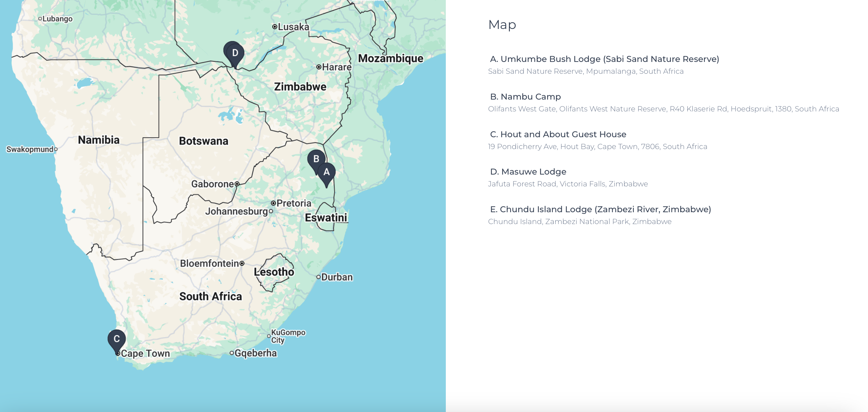The height and width of the screenshot is (412, 868).
Task: Click the Gqeberha city label
Action: point(256,353)
